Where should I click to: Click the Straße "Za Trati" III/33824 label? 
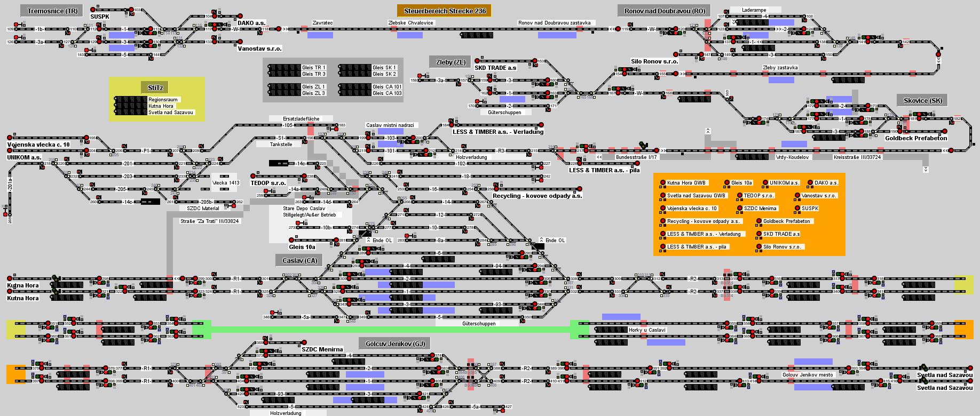click(209, 221)
